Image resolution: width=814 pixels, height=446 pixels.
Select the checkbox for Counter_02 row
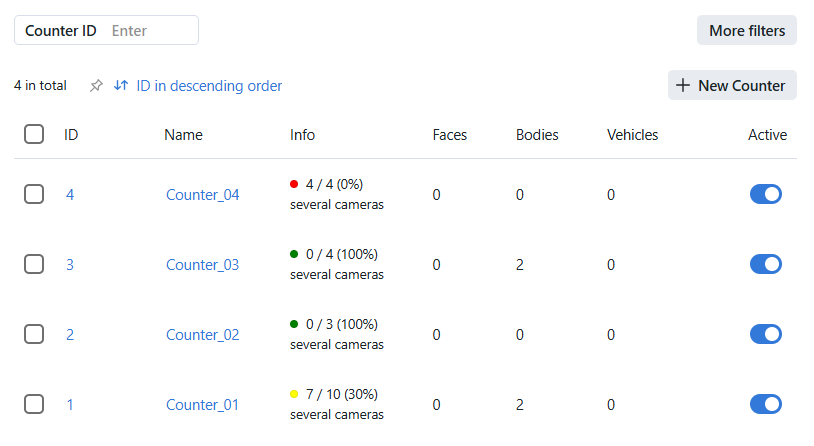tap(34, 334)
